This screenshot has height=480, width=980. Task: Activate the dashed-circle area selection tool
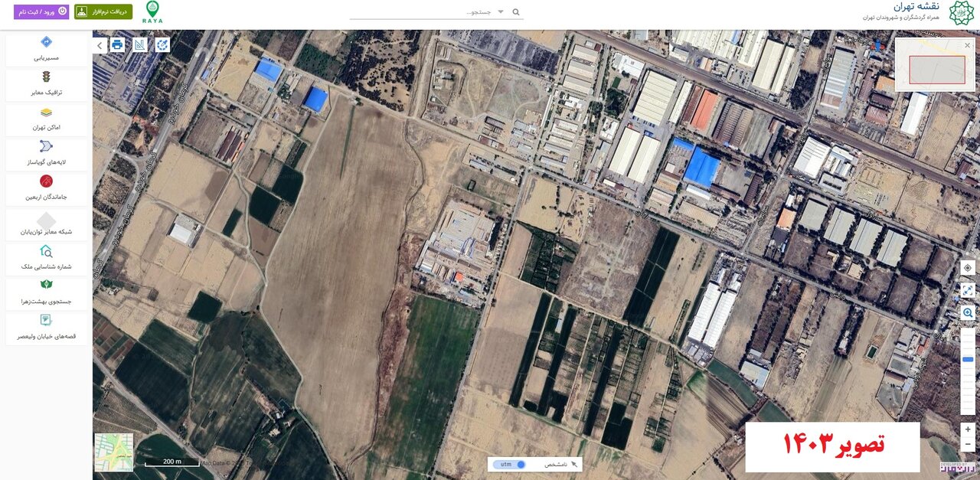tap(162, 44)
